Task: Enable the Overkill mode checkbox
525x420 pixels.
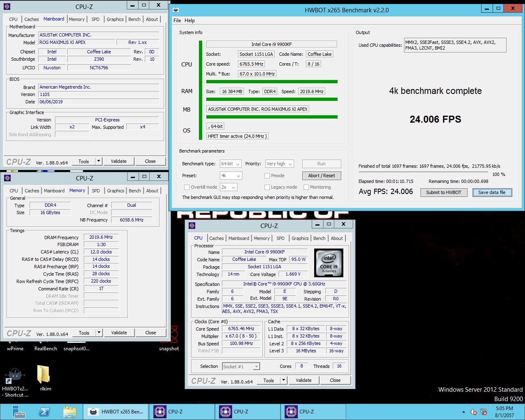Action: tap(187, 187)
